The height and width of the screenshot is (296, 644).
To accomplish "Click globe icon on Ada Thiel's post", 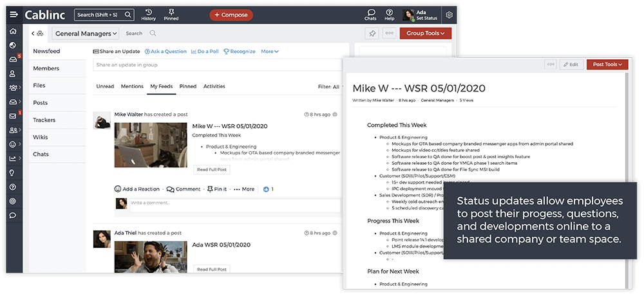I will [335, 233].
